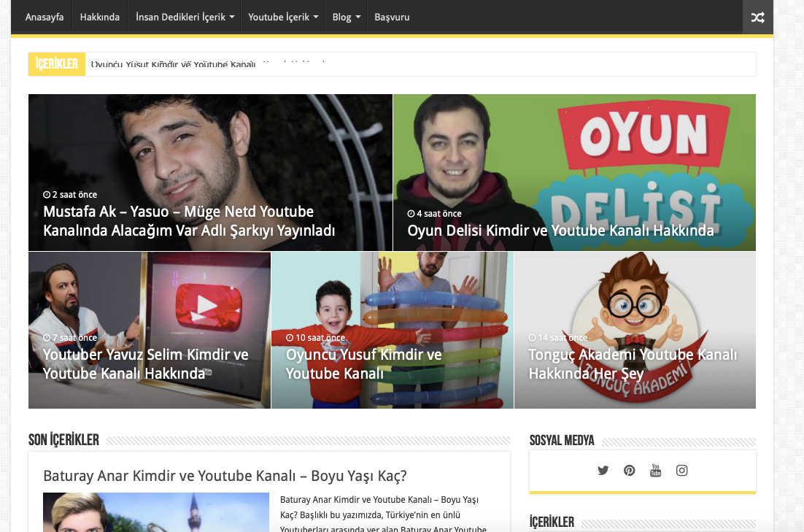The width and height of the screenshot is (804, 532).
Task: Click the '2 saat önce' timestamp
Action: pos(70,195)
